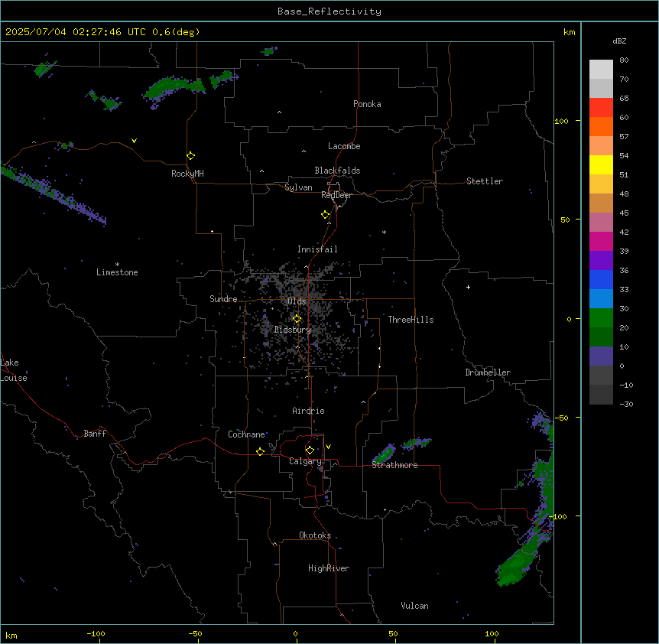Click the yellow diamond marker above Calgary label
The width and height of the screenshot is (659, 644).
(310, 450)
